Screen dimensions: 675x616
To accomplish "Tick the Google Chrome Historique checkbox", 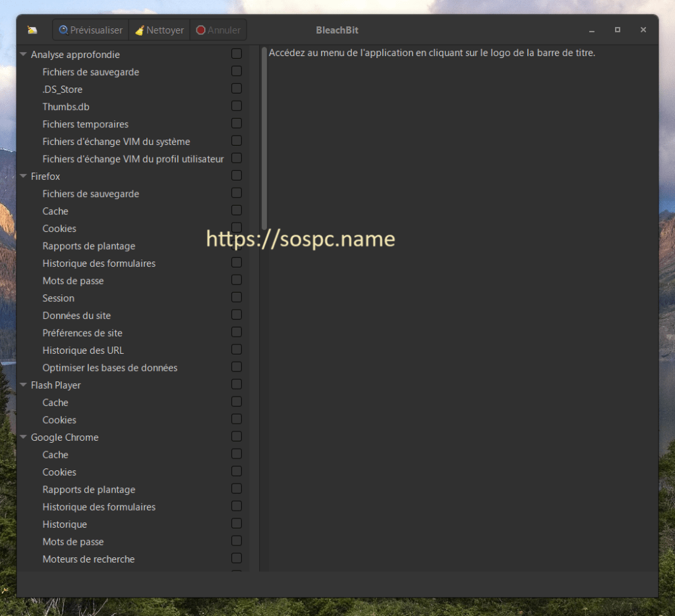I will (x=237, y=524).
